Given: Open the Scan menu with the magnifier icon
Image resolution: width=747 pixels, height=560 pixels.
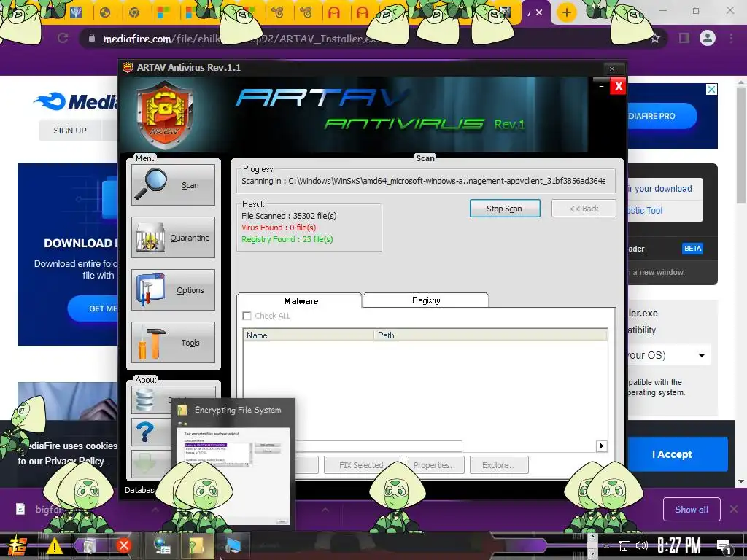Looking at the screenshot, I should [173, 184].
